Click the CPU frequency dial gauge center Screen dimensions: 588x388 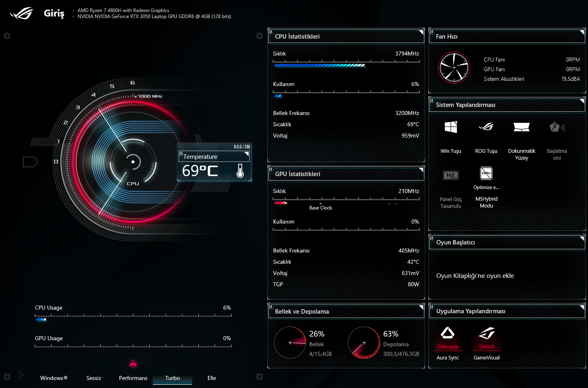click(x=133, y=162)
